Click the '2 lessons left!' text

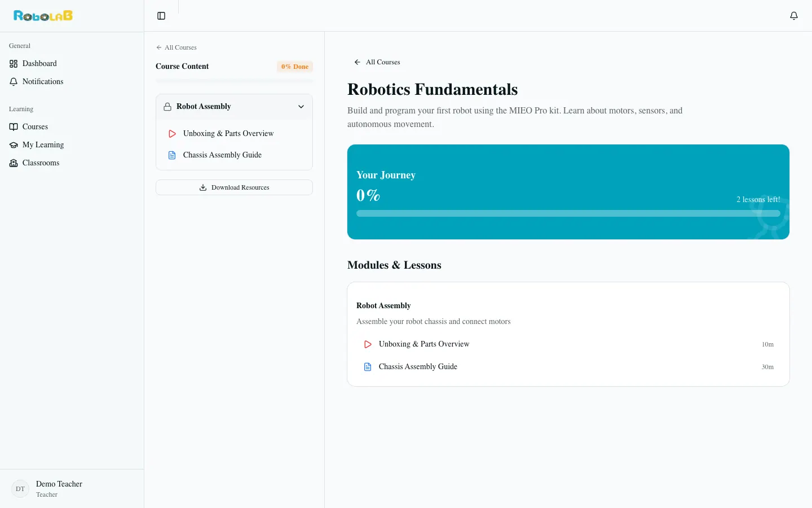[x=758, y=200]
